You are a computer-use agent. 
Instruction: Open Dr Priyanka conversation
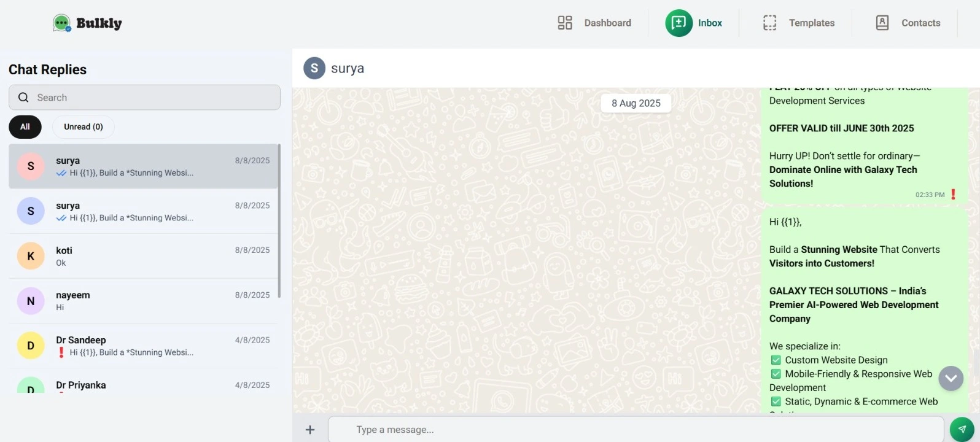[143, 382]
